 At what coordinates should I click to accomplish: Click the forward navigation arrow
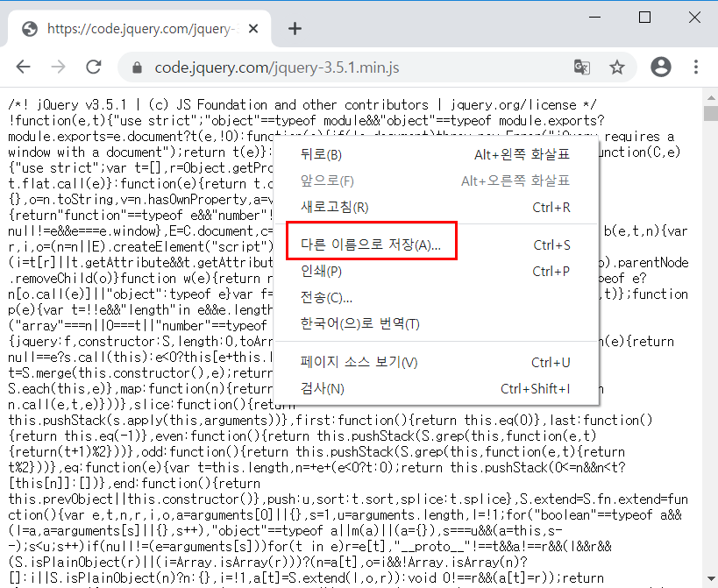[58, 67]
